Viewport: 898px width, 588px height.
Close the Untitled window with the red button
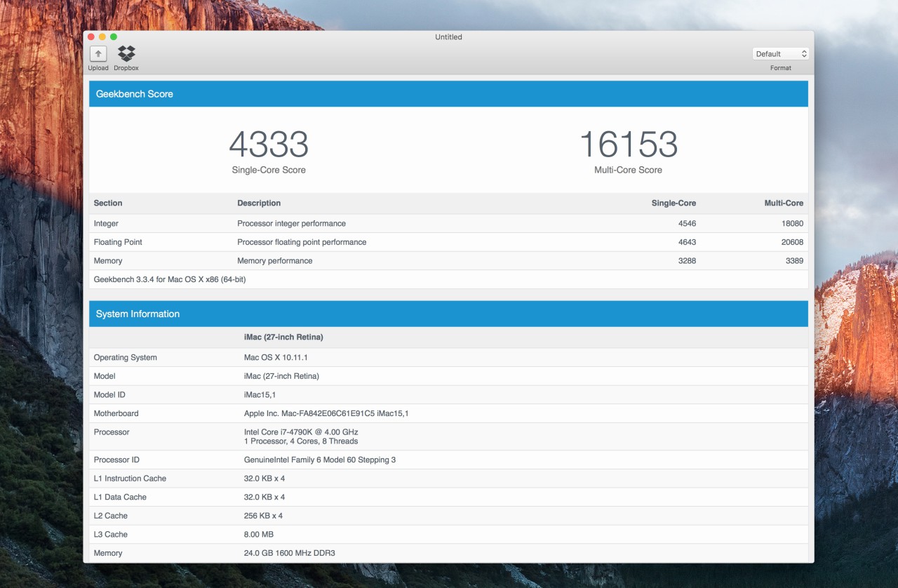click(x=91, y=37)
